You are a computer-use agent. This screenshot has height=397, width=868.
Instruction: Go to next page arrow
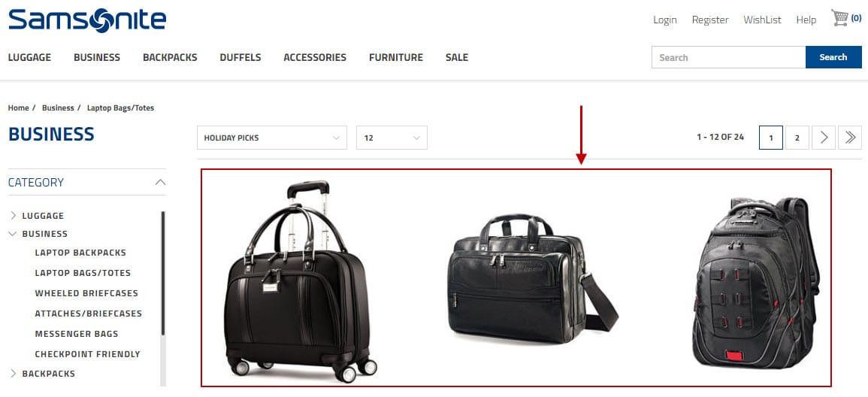click(824, 138)
